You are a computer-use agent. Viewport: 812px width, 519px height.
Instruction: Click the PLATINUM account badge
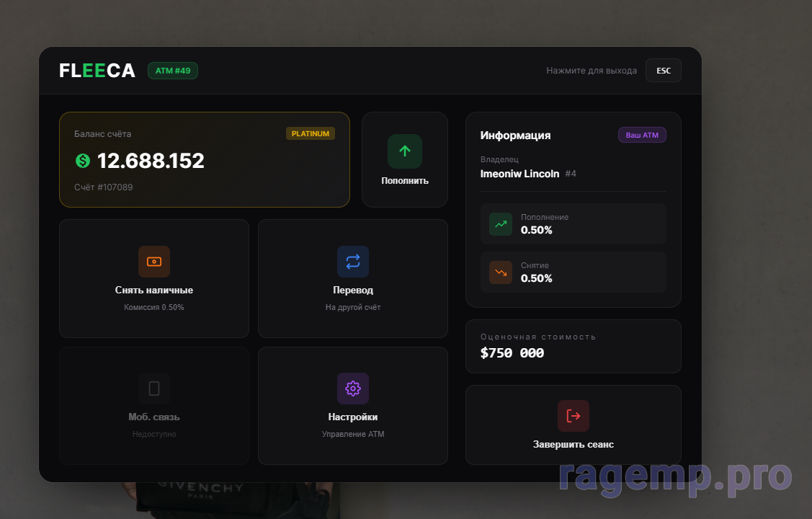[x=311, y=134]
